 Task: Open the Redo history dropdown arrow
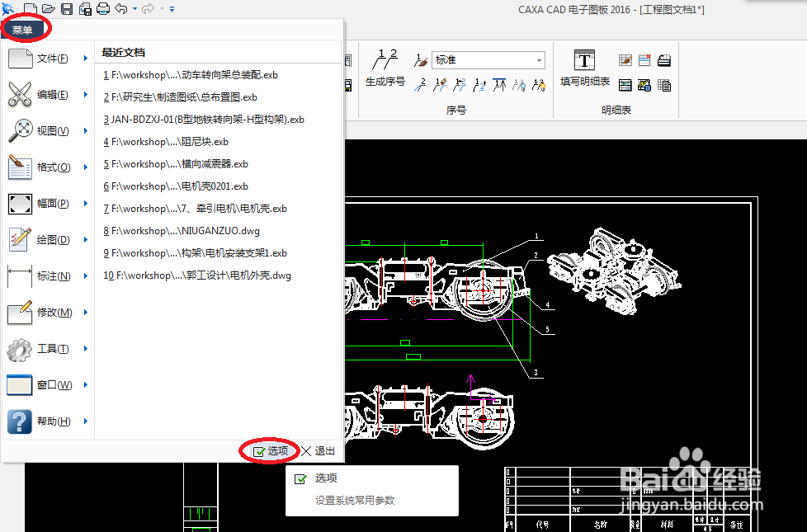(x=162, y=9)
